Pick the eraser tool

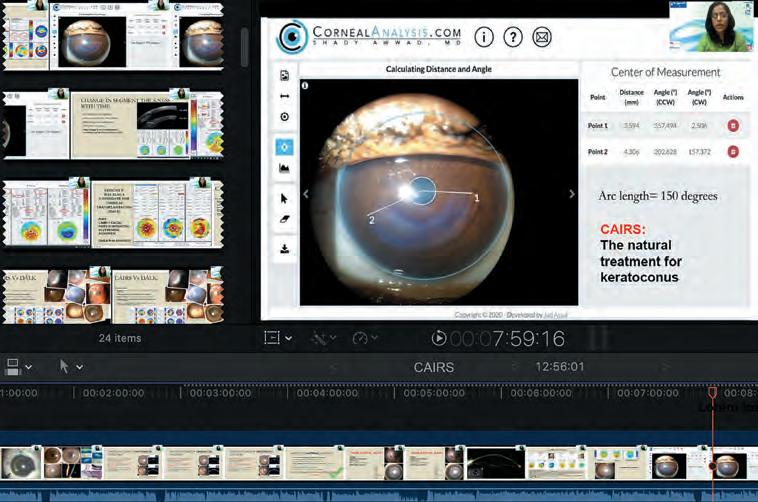[284, 219]
